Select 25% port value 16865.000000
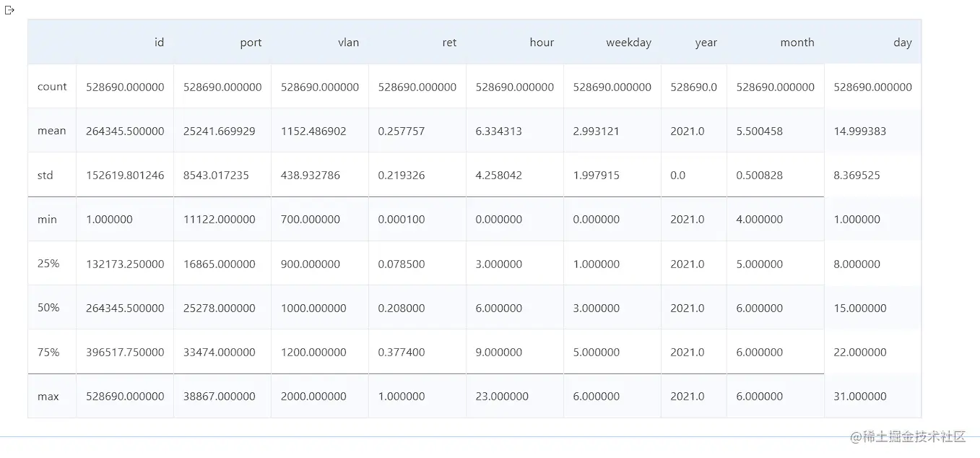980x458 pixels. tap(220, 264)
